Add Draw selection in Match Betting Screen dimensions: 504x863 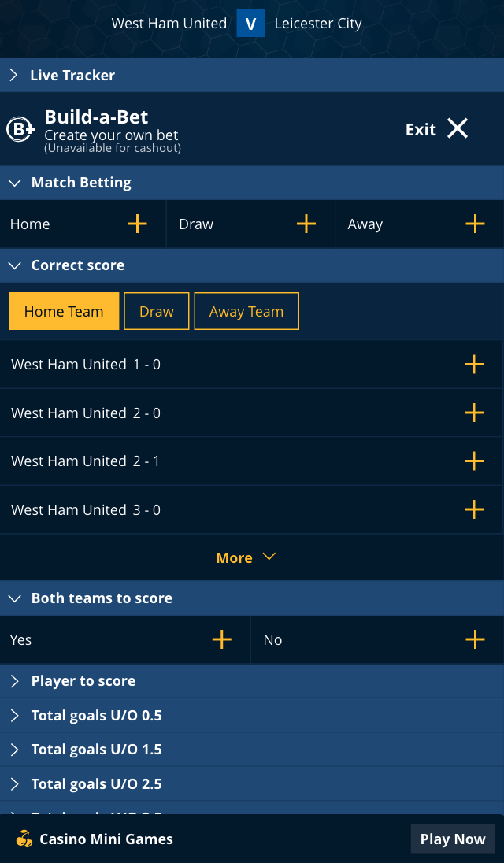(x=306, y=224)
